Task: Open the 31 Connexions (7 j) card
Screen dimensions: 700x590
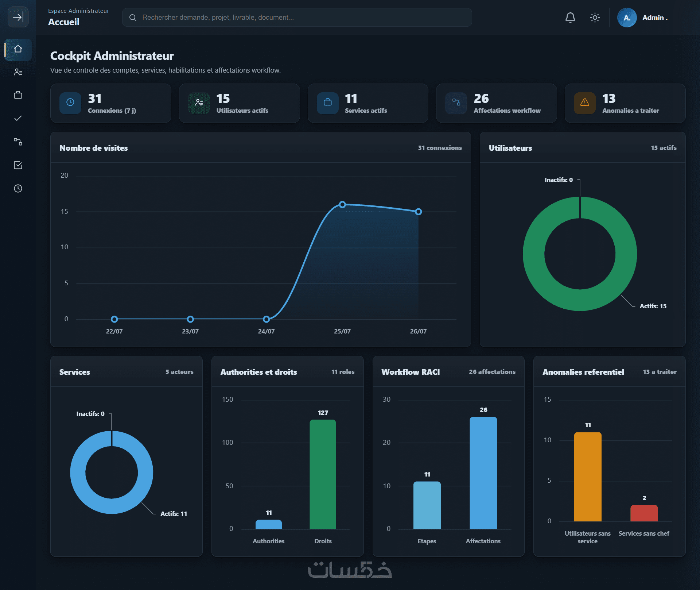Action: [x=111, y=103]
